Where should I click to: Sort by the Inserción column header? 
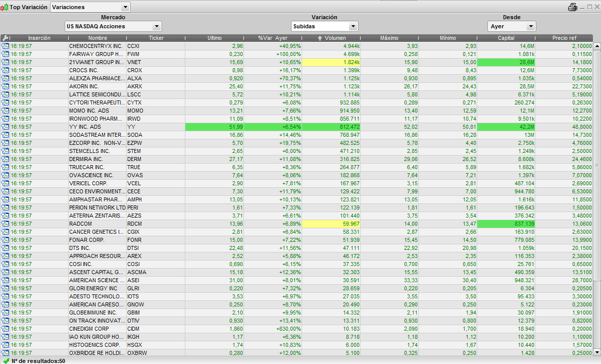pos(39,38)
